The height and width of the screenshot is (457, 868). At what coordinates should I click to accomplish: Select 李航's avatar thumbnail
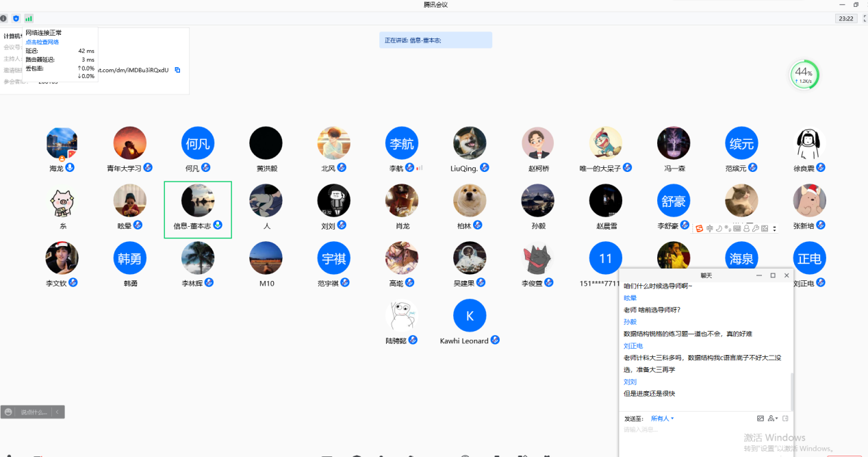[402, 143]
